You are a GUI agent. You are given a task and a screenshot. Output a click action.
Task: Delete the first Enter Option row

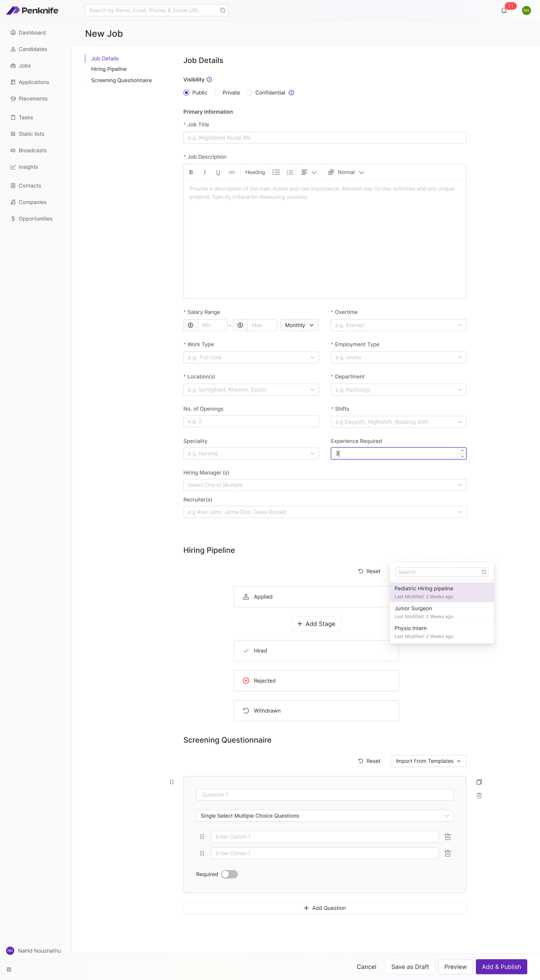tap(448, 837)
